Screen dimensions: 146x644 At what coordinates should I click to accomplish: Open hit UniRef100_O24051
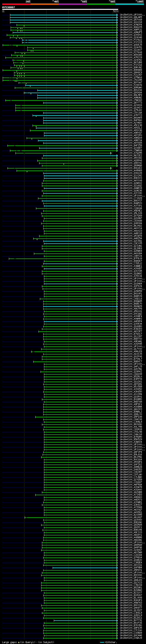(131, 47)
